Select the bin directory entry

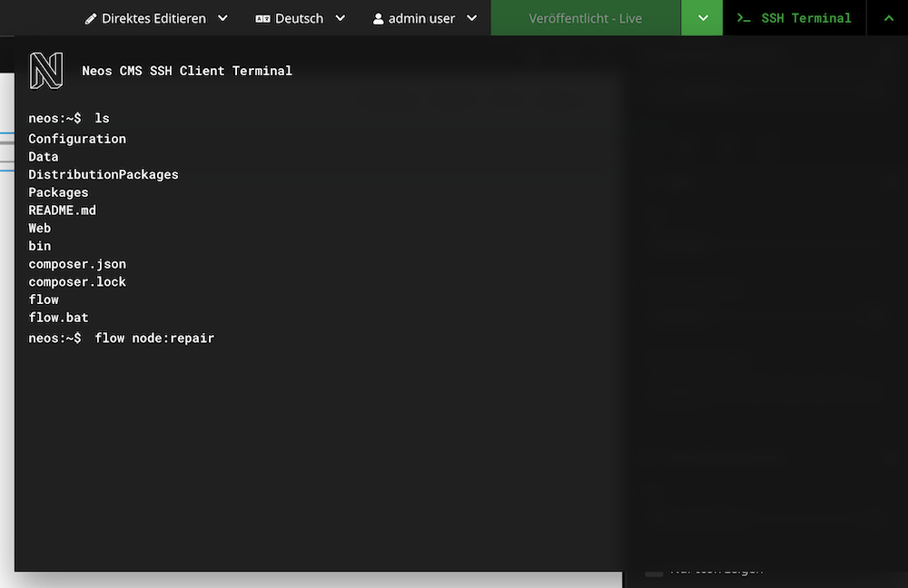pos(40,246)
